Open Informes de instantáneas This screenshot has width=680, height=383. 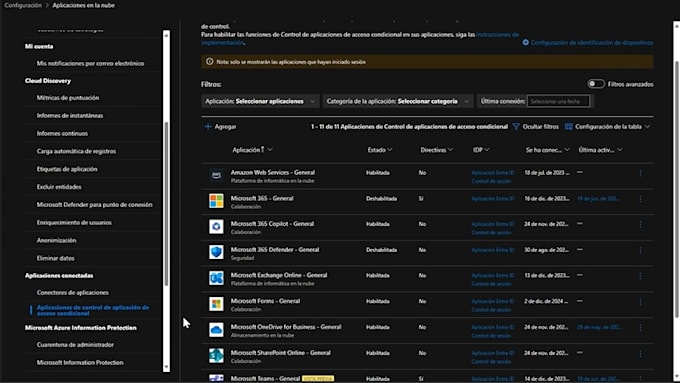pyautogui.click(x=70, y=116)
